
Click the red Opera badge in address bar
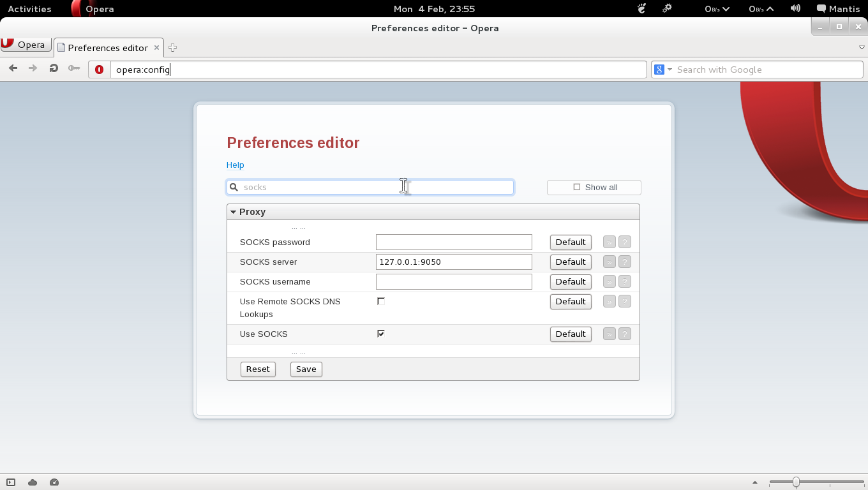(99, 70)
